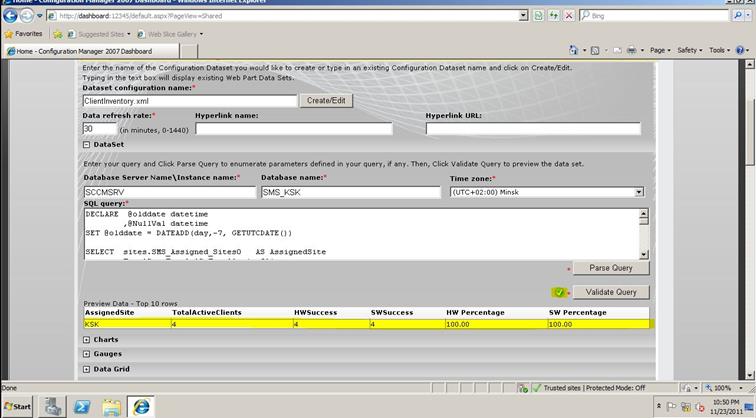Viewport: 756px width, 418px height.
Task: Click the Add to Favorites bar icon
Action: coord(58,34)
